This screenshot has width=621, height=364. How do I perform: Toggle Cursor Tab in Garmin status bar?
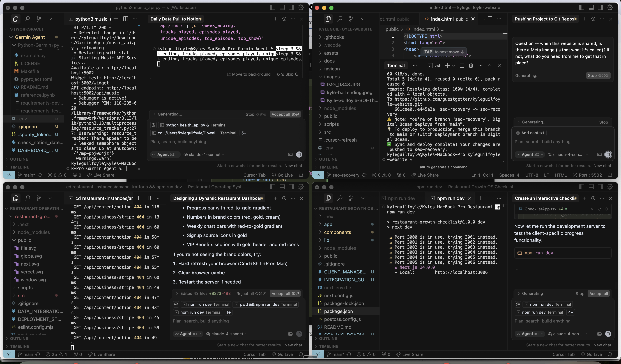tap(254, 175)
